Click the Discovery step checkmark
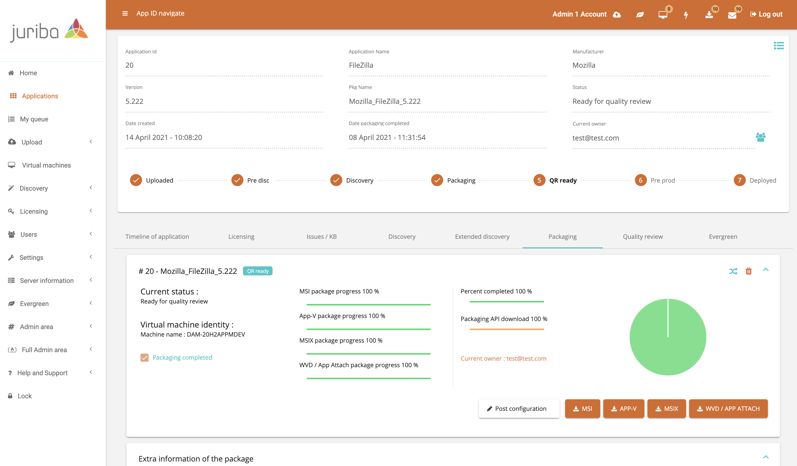Viewport: 797px width, 466px height. (336, 180)
